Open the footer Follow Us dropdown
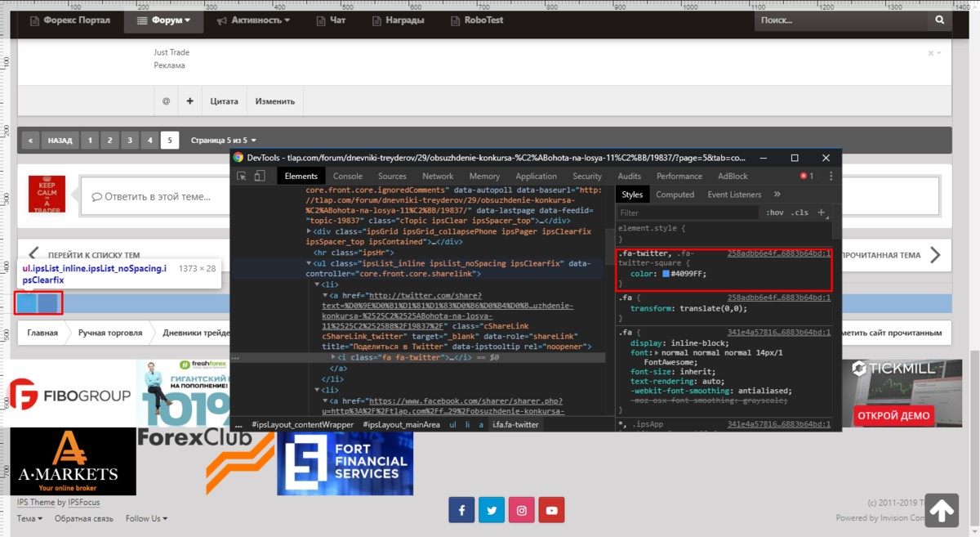The image size is (980, 537). point(147,518)
